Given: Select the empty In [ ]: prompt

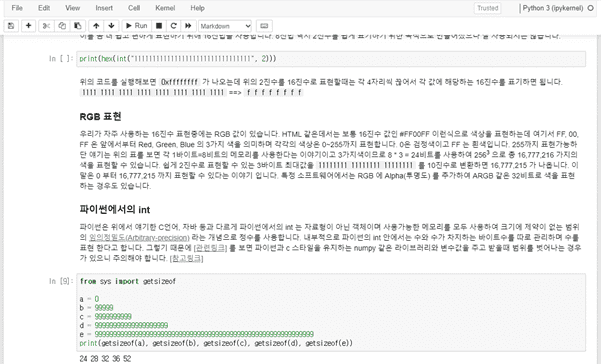Looking at the screenshot, I should (61, 59).
